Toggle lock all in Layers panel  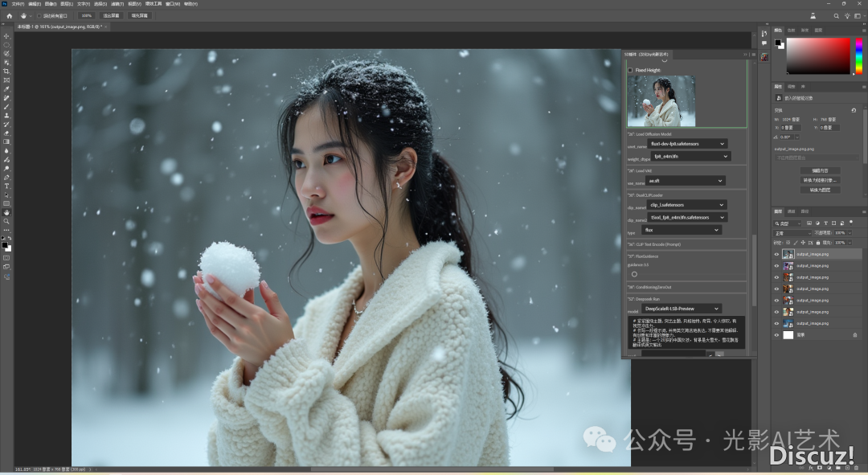pyautogui.click(x=818, y=243)
